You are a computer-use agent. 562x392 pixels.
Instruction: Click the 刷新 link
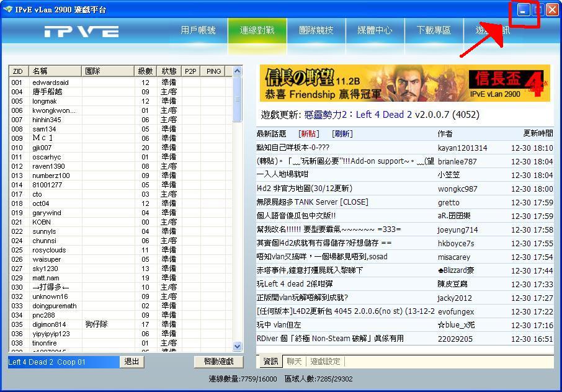pos(342,133)
